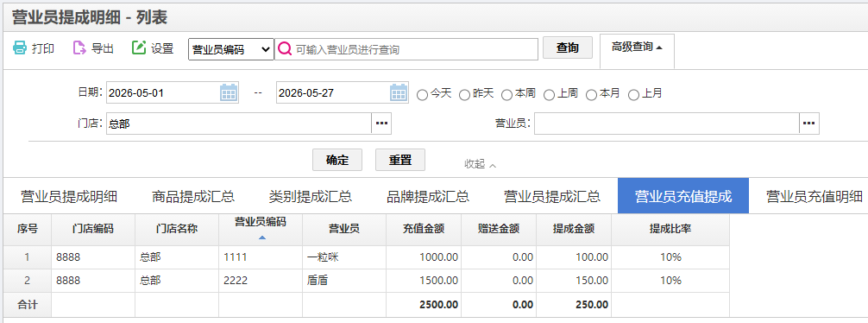The width and height of the screenshot is (868, 323).
Task: Click the 门店 ellipsis picker button
Action: [x=381, y=123]
